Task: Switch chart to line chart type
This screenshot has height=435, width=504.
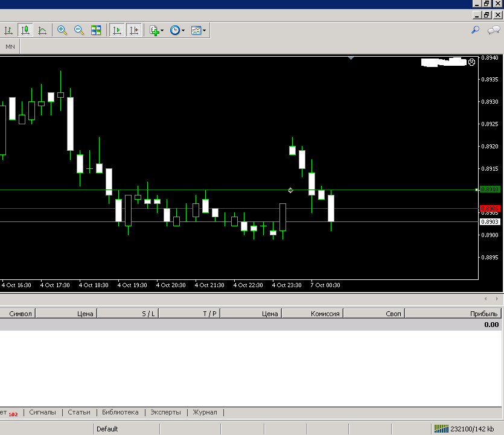Action: coord(42,31)
